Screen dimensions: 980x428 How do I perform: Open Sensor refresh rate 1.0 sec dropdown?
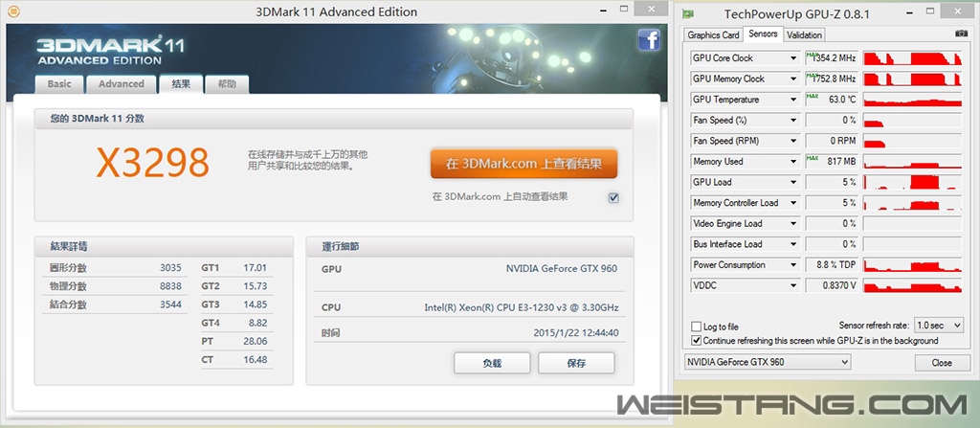[938, 326]
